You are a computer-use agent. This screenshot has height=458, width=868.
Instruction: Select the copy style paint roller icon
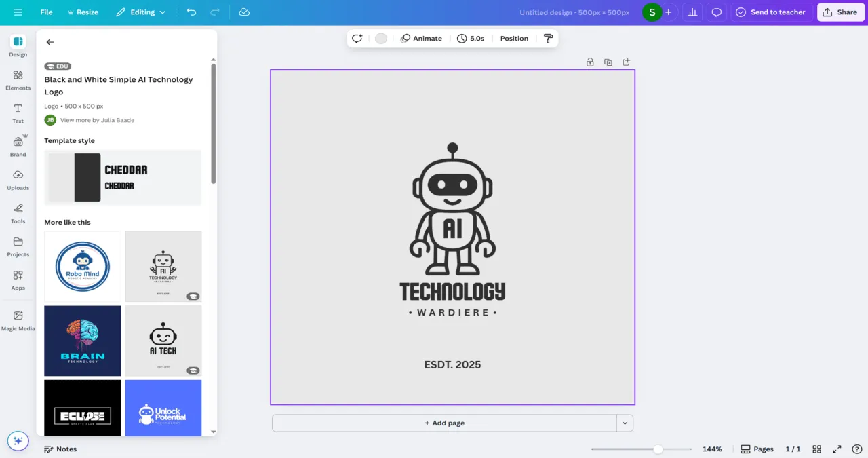[548, 39]
